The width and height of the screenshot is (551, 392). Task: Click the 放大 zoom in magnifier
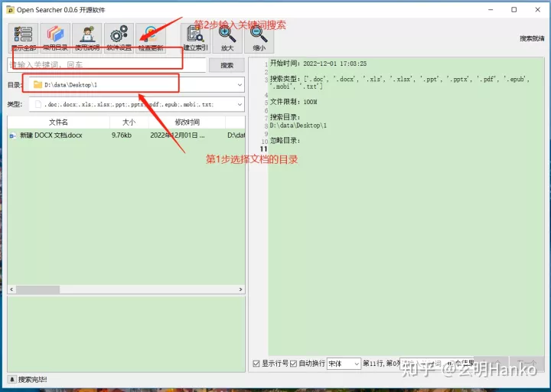[227, 38]
